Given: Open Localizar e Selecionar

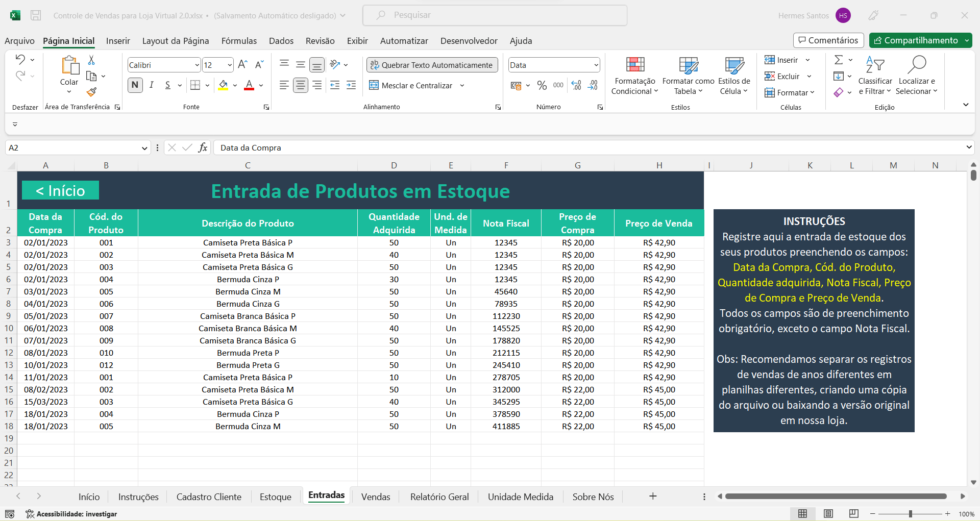Looking at the screenshot, I should 917,76.
